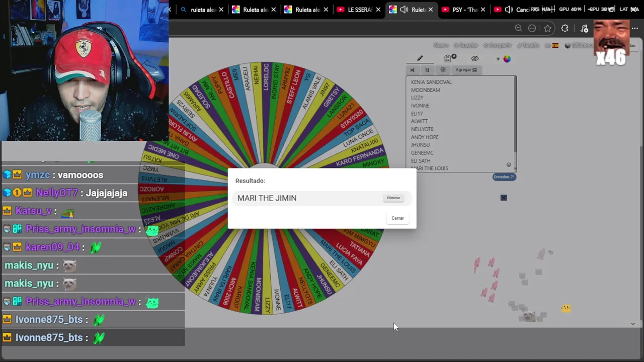Select ANDY HOPE in the entries list
644x362 pixels.
425,137
